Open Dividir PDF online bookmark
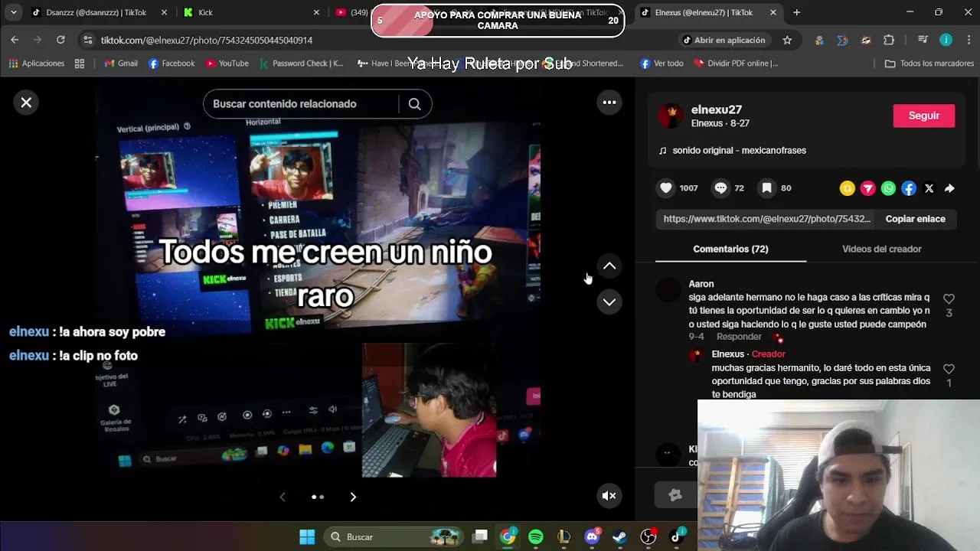This screenshot has width=980, height=551. (x=736, y=64)
